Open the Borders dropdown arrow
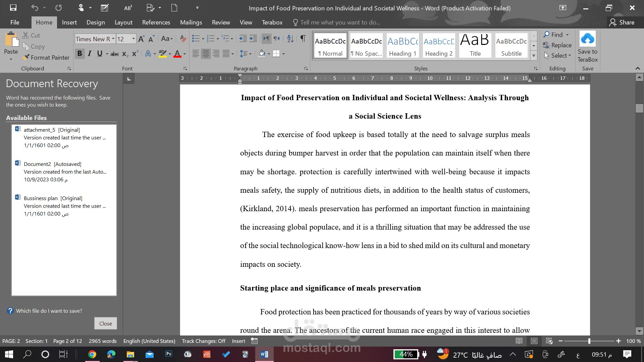This screenshot has width=644, height=362. click(284, 54)
